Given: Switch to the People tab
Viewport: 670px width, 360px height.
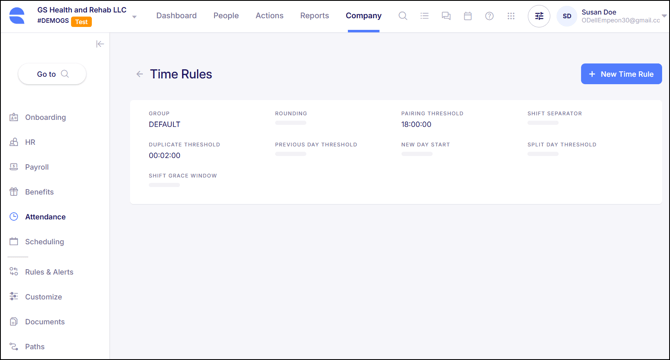Looking at the screenshot, I should 226,15.
